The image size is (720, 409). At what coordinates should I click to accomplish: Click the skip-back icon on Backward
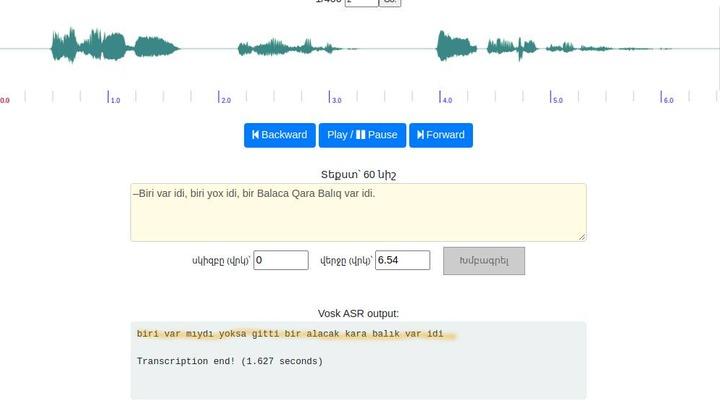[x=255, y=135]
